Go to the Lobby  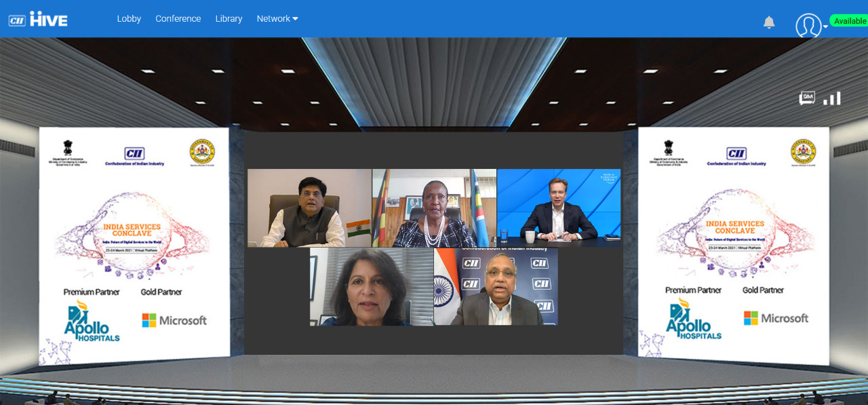point(129,19)
